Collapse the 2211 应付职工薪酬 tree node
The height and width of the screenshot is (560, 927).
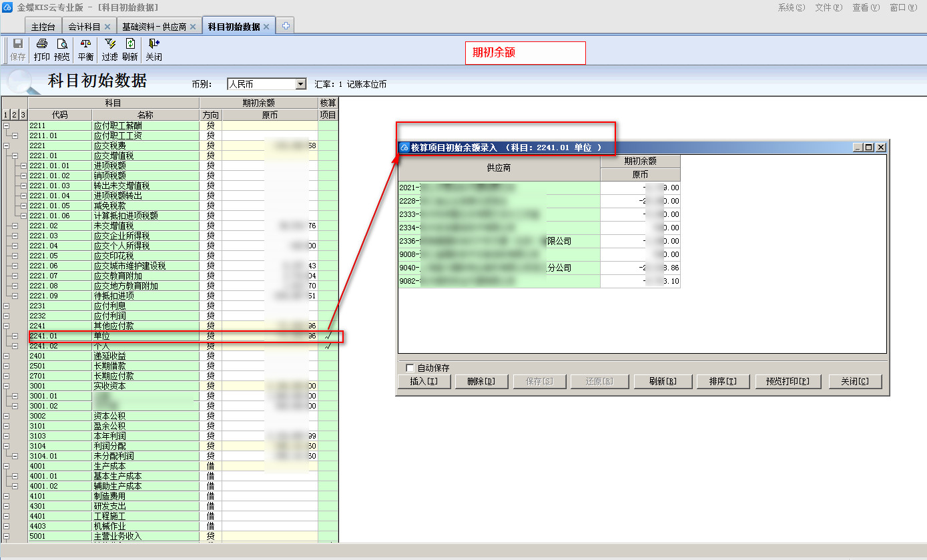[7, 125]
